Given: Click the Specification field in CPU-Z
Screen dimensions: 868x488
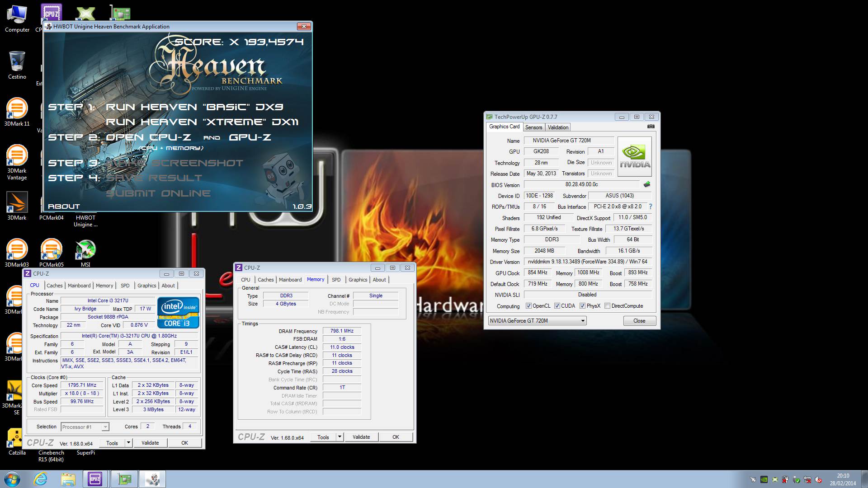Looking at the screenshot, I should 129,336.
